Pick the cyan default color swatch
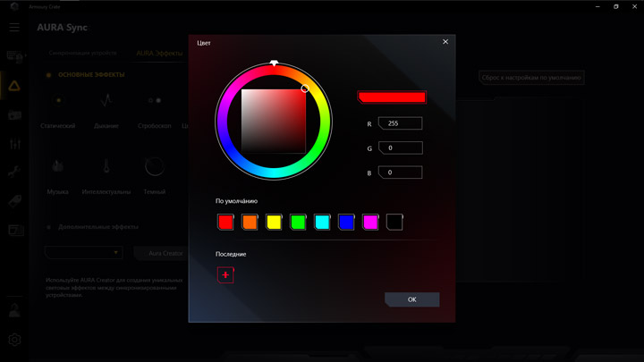 coord(322,222)
